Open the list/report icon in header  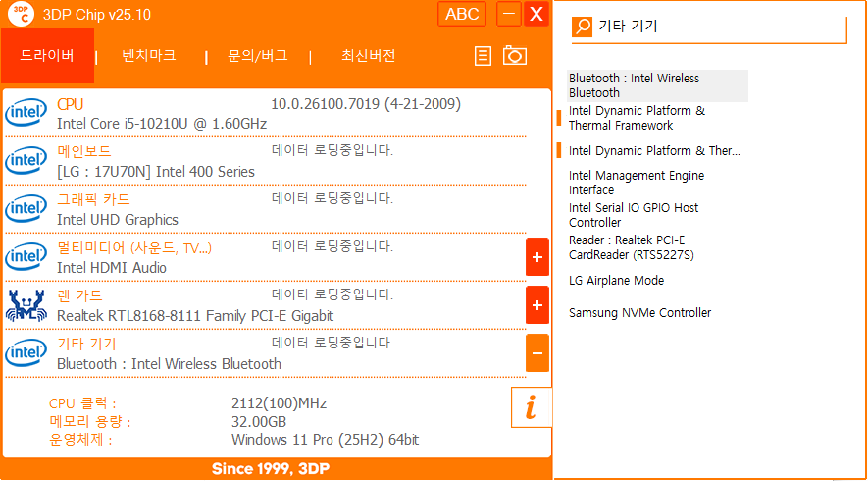483,56
